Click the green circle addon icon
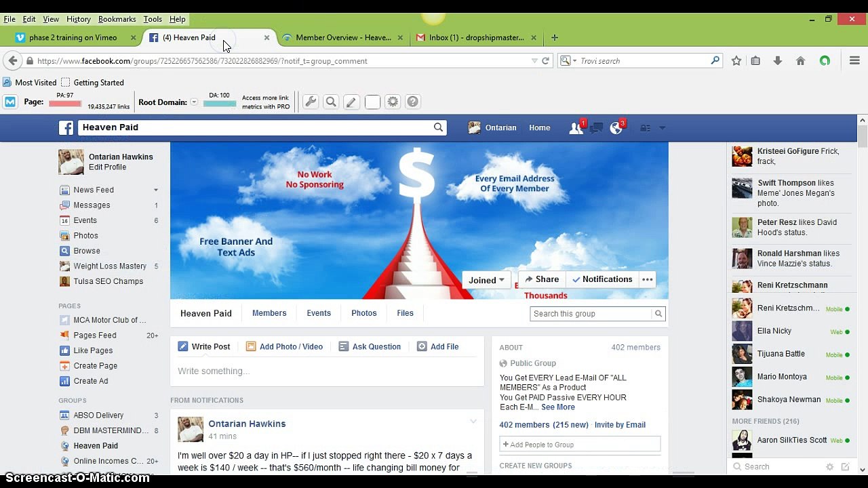 pyautogui.click(x=825, y=61)
